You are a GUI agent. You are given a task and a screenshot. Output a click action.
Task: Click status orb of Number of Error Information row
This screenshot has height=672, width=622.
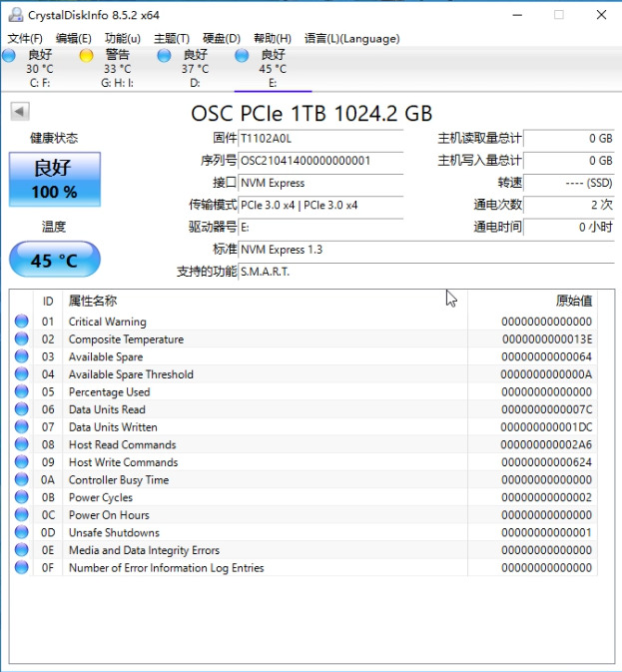coord(21,567)
